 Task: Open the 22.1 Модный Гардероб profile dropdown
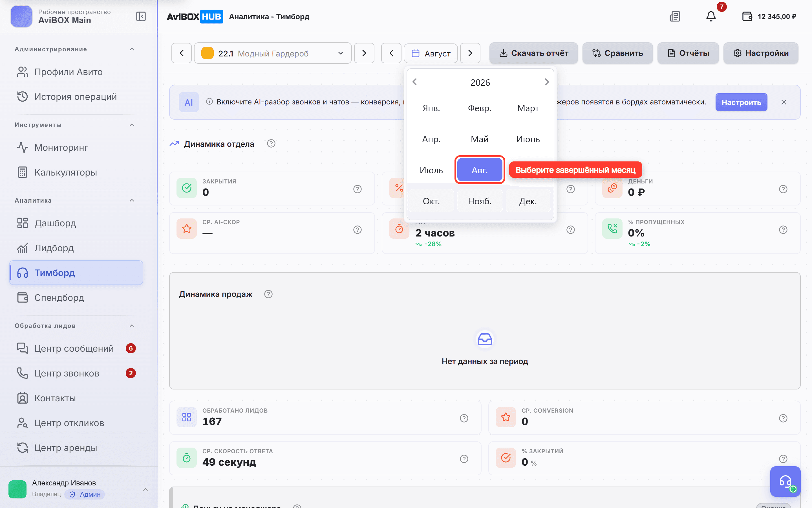273,53
